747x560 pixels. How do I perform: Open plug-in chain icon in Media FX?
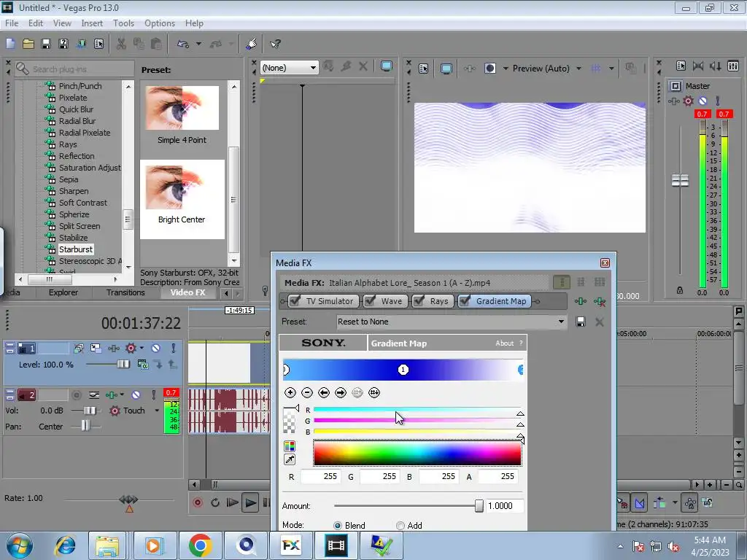pos(580,301)
